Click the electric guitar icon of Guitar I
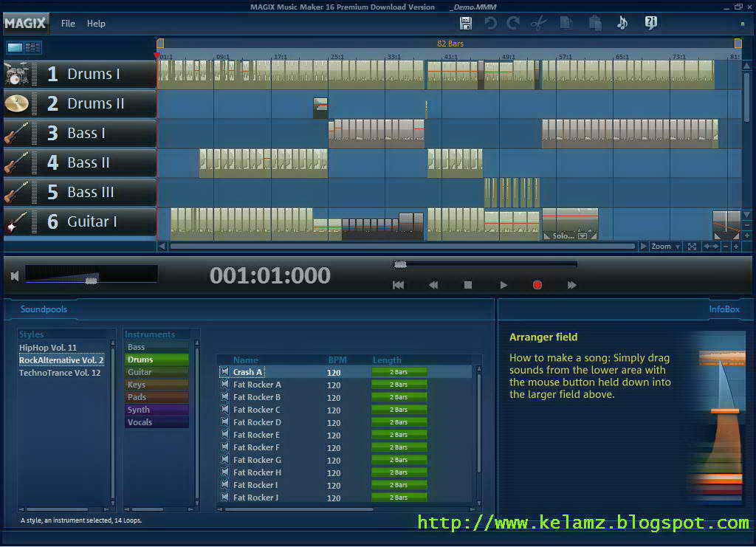Screen dimensions: 756x547 pos(16,221)
